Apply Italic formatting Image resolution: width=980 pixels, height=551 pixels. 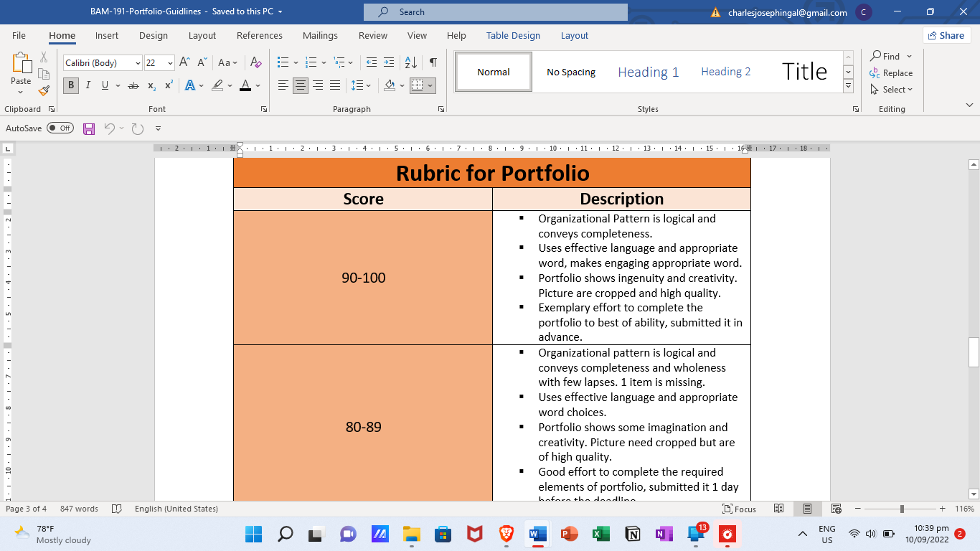[88, 85]
